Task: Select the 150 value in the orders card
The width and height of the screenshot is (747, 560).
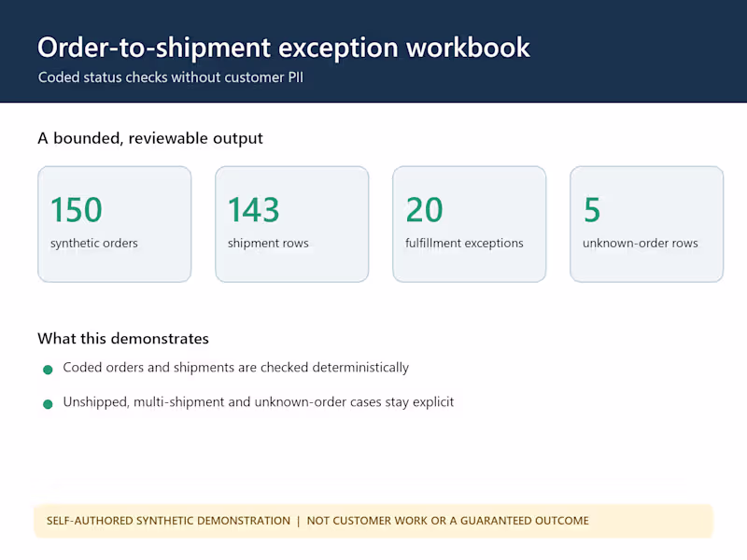Action: (x=77, y=209)
